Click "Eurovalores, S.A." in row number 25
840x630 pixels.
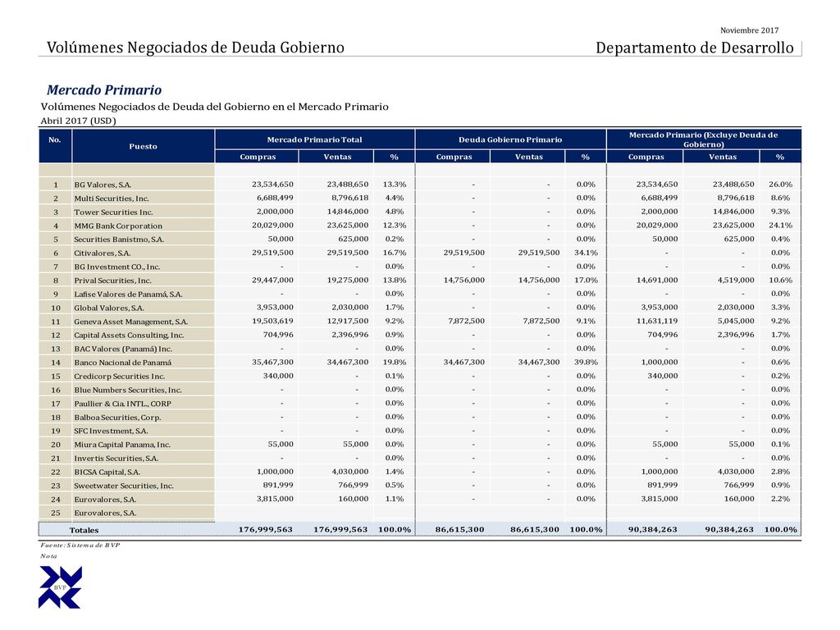pos(105,514)
